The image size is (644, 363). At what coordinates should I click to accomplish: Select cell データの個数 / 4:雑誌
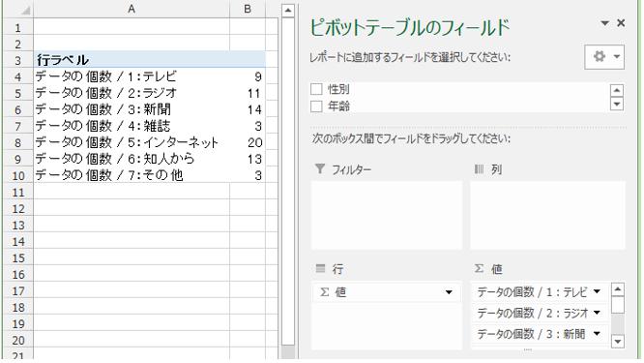click(132, 126)
